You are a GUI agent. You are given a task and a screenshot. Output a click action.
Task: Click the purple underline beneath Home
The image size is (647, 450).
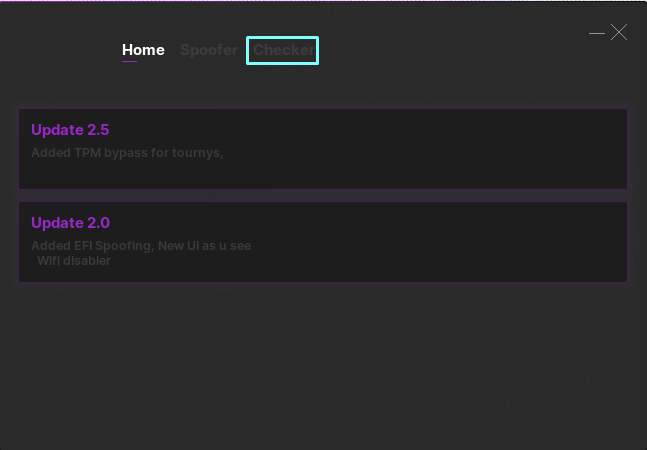(x=129, y=62)
